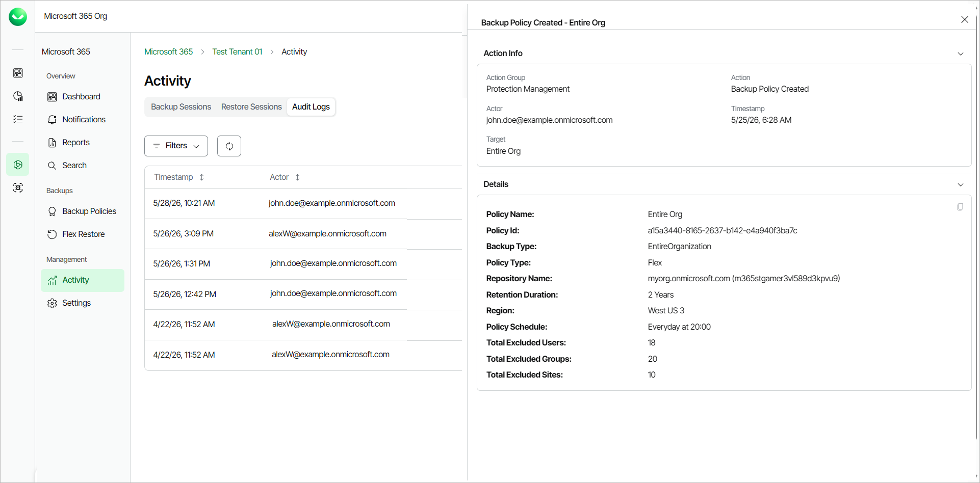Open Dashboard in sidebar
Viewport: 980px width, 483px height.
(83, 97)
